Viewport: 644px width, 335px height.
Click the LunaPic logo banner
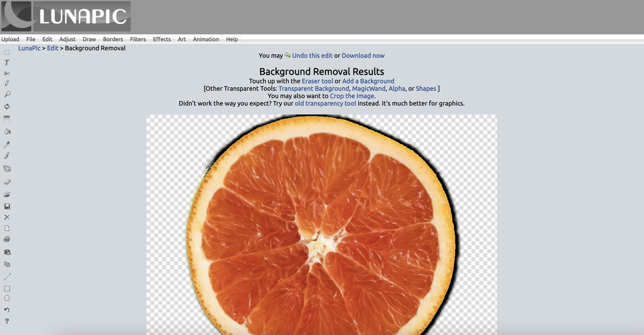pos(66,16)
